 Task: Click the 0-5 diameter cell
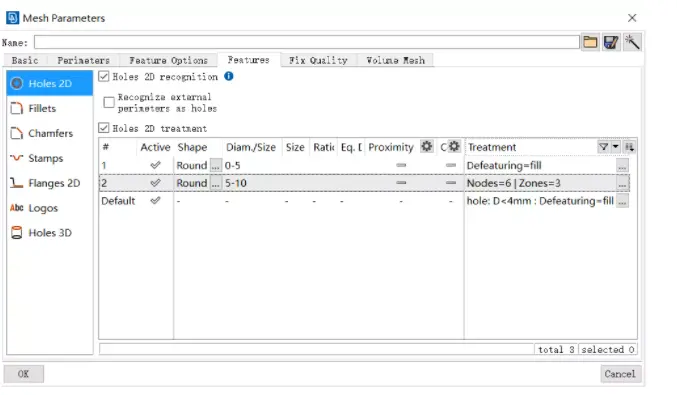[232, 166]
